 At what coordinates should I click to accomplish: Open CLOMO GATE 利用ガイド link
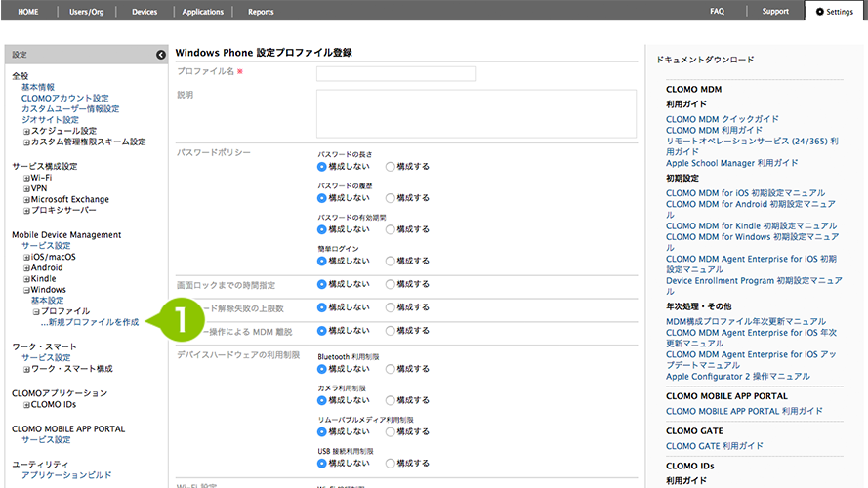point(714,446)
